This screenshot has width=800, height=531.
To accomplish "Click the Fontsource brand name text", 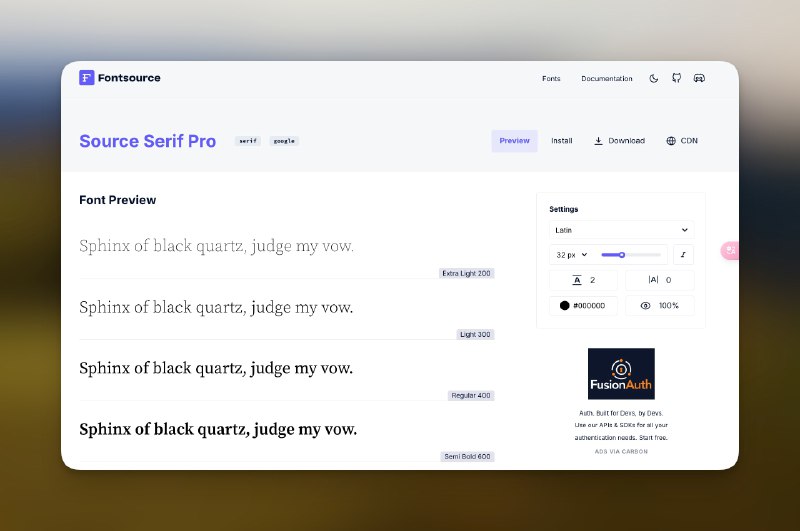I will 129,78.
